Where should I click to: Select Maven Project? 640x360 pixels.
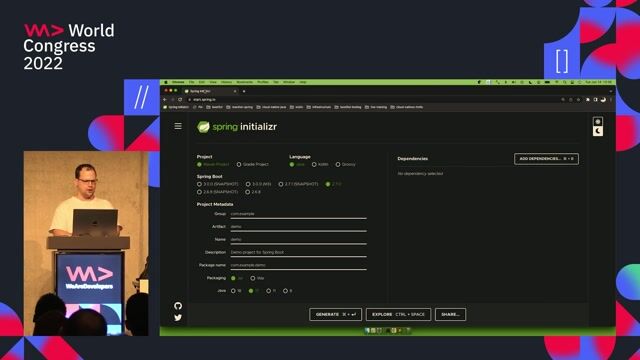[x=213, y=164]
